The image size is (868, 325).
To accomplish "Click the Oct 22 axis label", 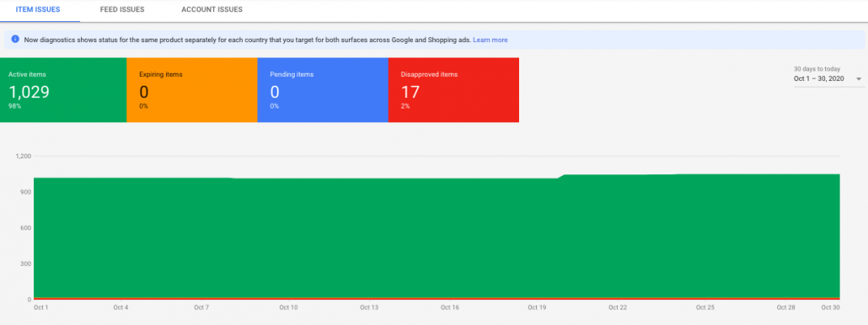I will (x=617, y=307).
